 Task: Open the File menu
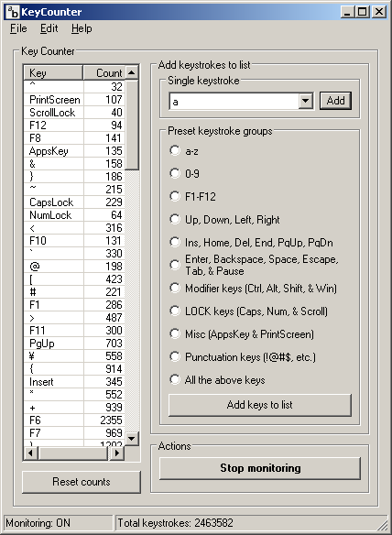click(x=18, y=28)
